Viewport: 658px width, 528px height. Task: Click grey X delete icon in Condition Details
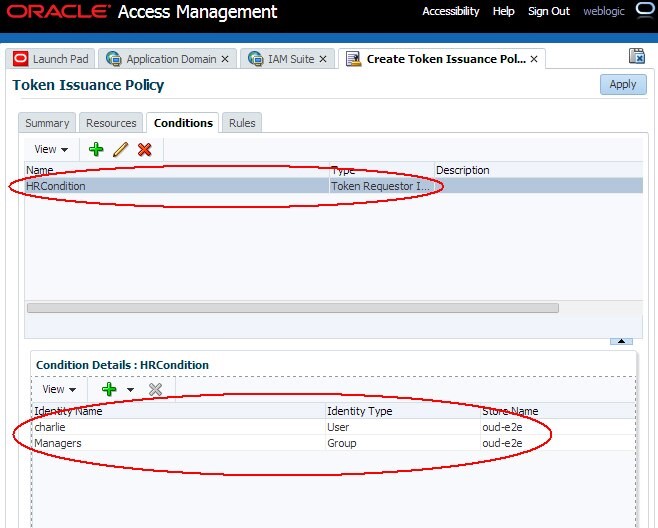155,389
